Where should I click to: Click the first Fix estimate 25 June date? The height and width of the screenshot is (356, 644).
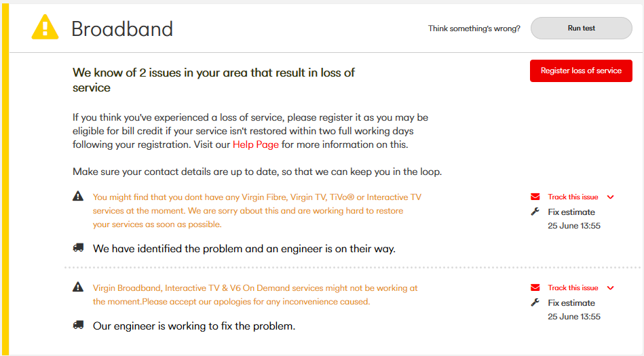574,226
